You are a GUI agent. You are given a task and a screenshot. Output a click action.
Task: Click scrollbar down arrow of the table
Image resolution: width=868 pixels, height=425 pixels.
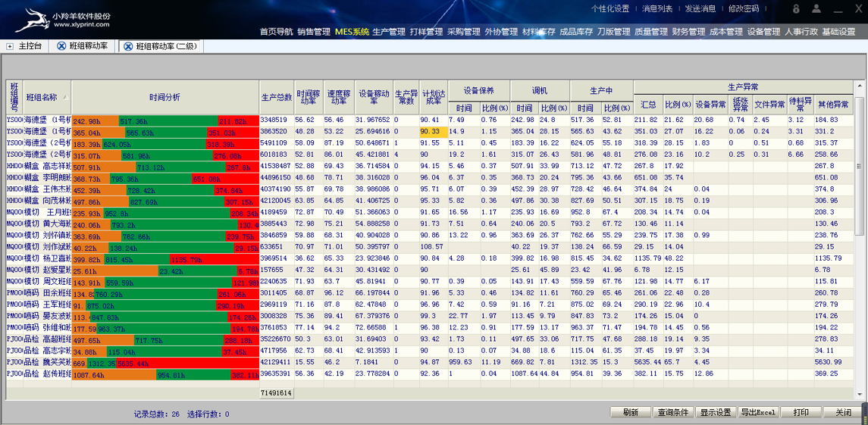[x=859, y=394]
